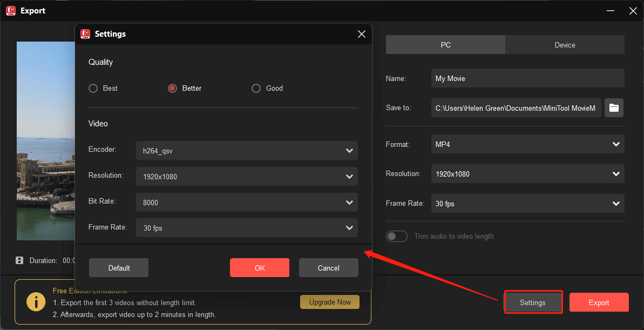This screenshot has height=330, width=644.
Task: Toggle Trim audio to video length switch
Action: coord(396,237)
